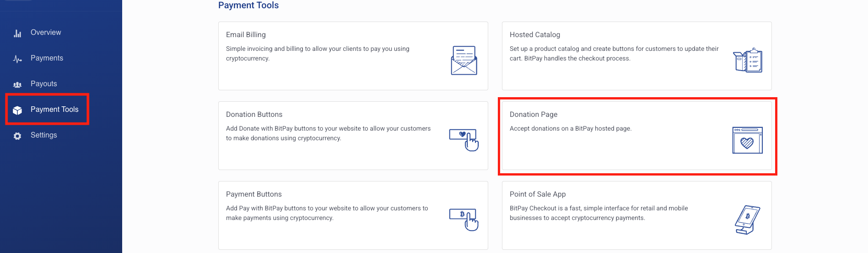Viewport: 868px width, 253px height.
Task: Open Overview in the sidebar
Action: [x=46, y=33]
